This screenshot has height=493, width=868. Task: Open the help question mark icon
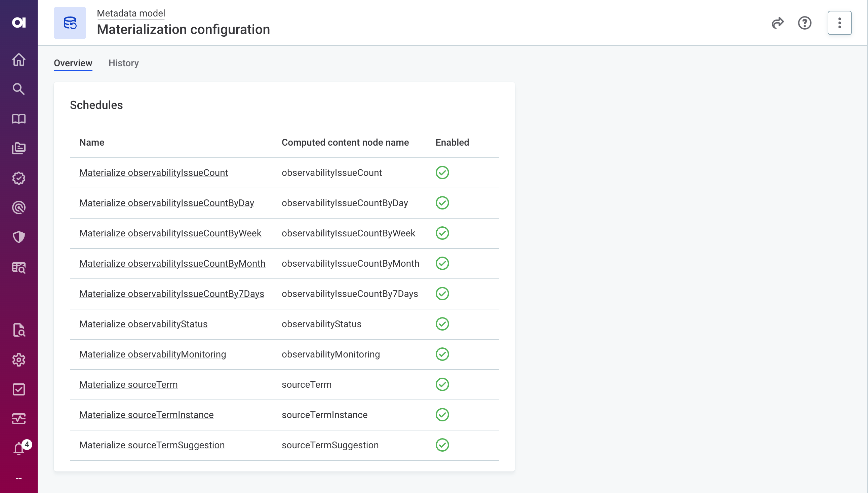pos(805,23)
